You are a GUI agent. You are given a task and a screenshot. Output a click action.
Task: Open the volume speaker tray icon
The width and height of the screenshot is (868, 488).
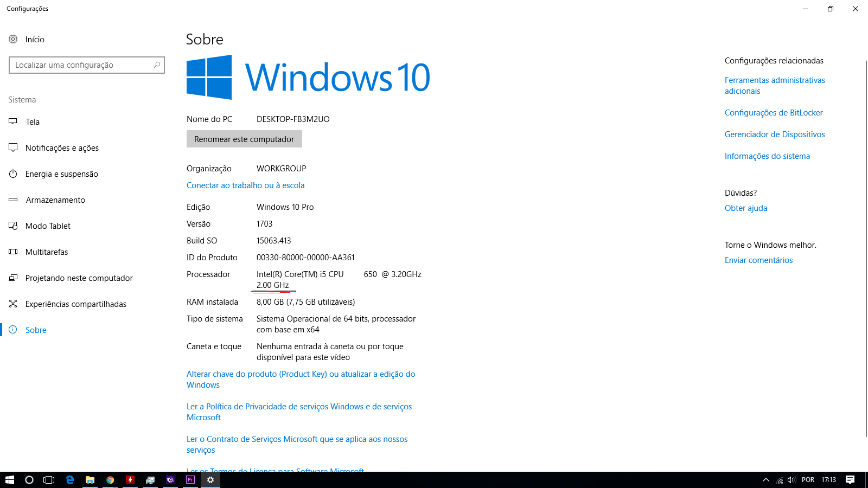coord(792,480)
